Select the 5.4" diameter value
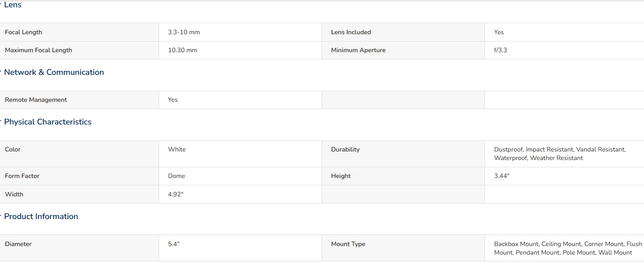Viewport: 644px width, 267px height. pos(174,244)
